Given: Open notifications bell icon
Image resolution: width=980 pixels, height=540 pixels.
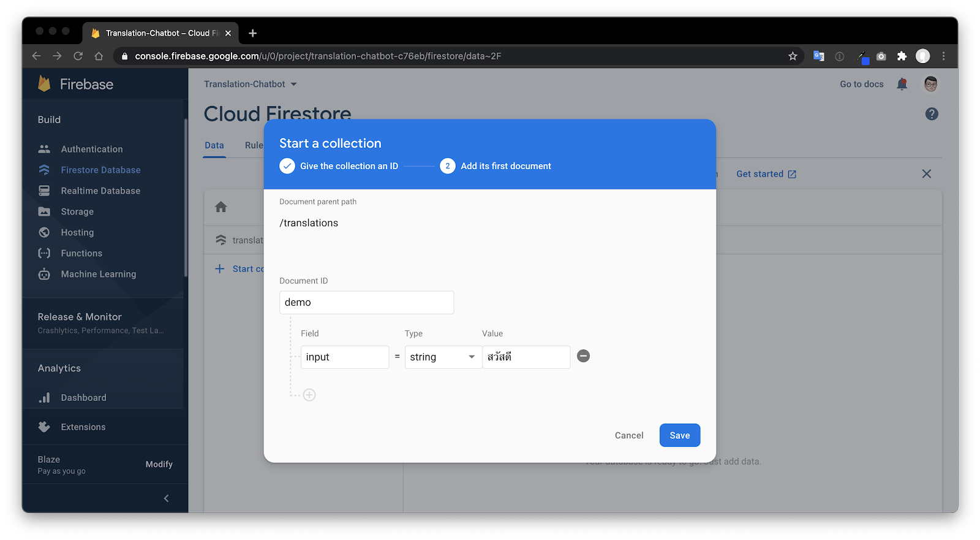Looking at the screenshot, I should click(x=902, y=84).
